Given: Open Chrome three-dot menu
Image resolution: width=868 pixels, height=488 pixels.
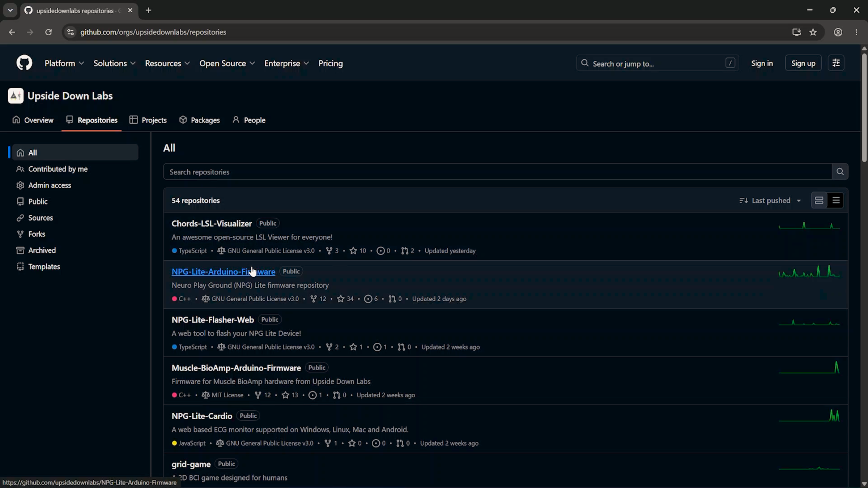Looking at the screenshot, I should coord(856,32).
